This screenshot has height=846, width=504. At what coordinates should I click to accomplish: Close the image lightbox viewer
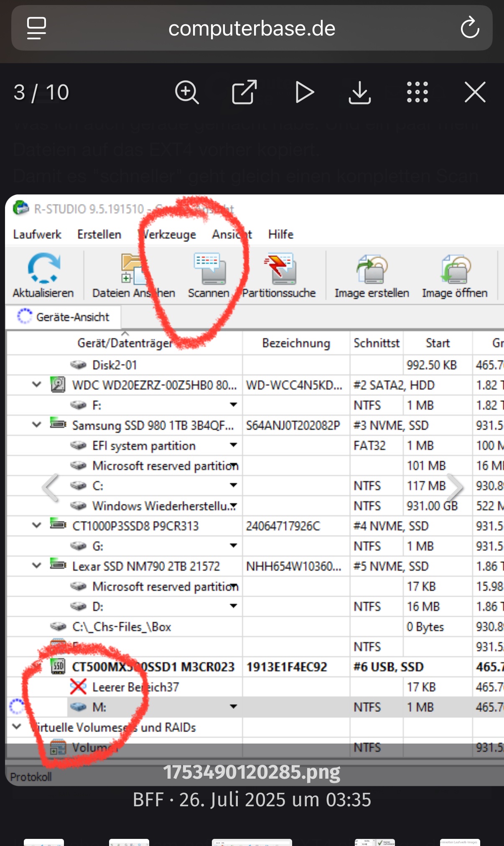pos(475,92)
